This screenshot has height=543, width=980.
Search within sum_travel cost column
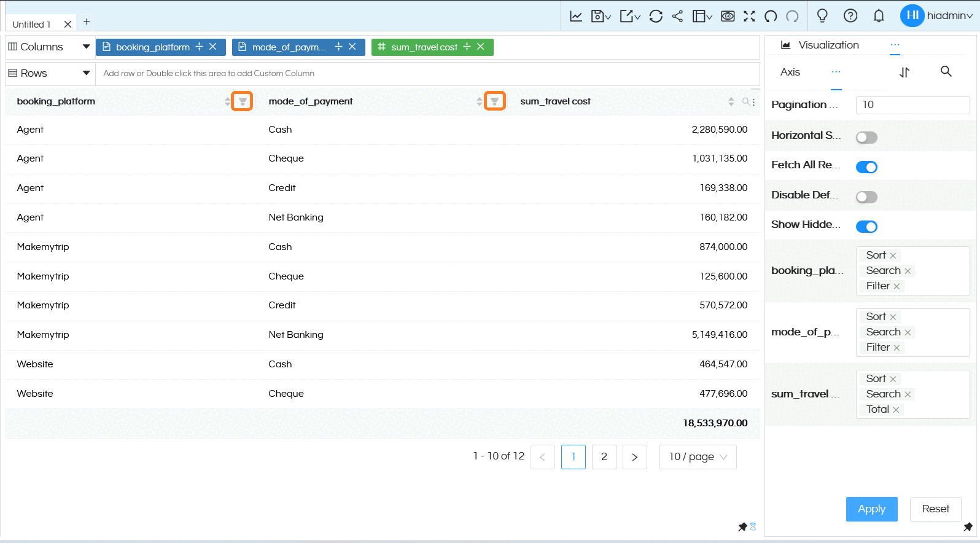[x=745, y=101]
